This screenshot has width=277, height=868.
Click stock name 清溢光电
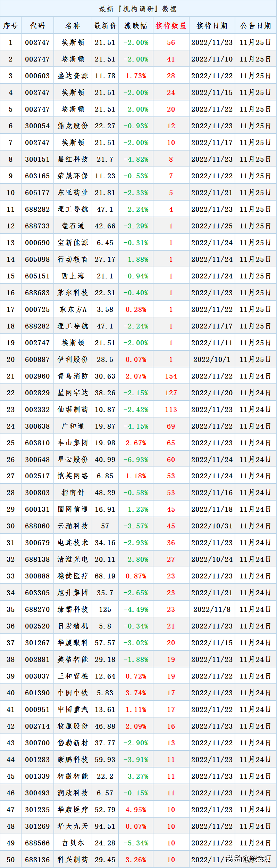[x=73, y=559]
